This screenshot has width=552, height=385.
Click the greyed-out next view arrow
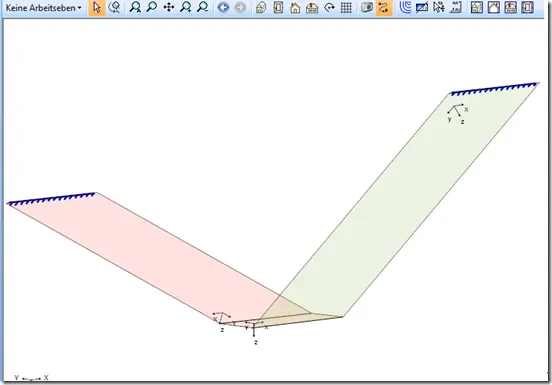[x=240, y=7]
